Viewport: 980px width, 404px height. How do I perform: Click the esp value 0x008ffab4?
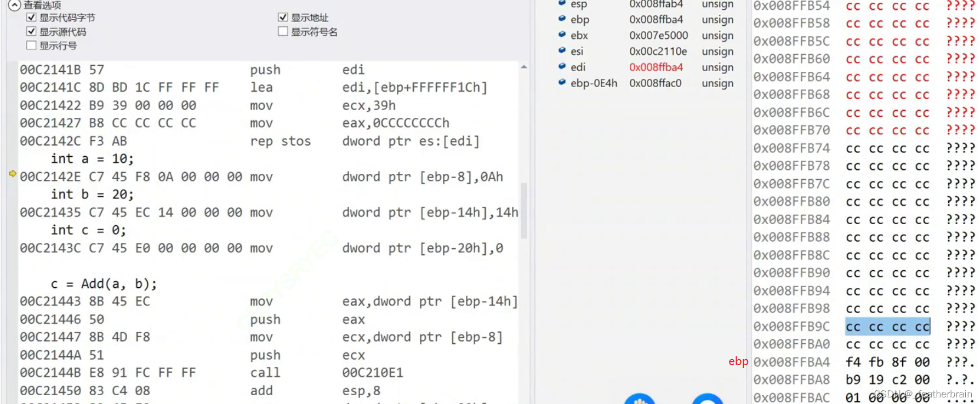[656, 4]
